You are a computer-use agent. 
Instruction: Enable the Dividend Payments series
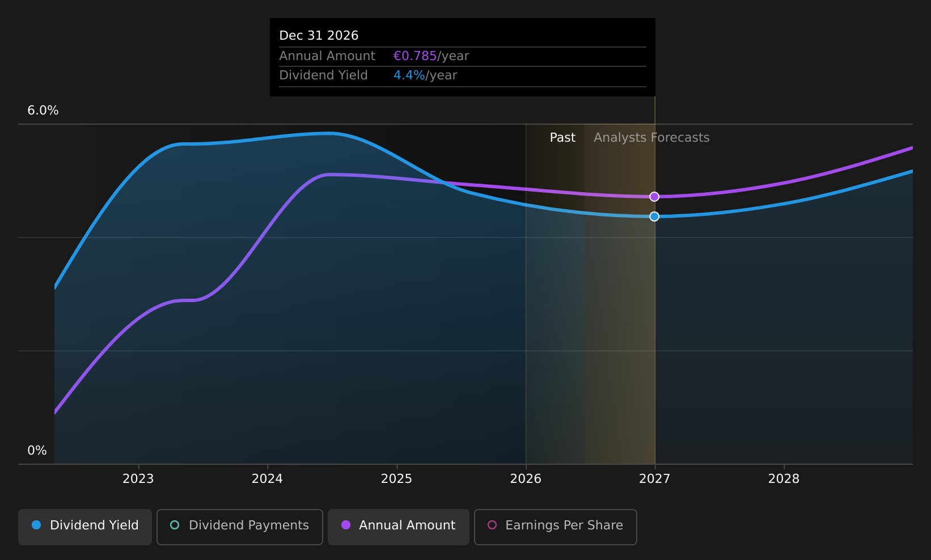click(x=240, y=527)
